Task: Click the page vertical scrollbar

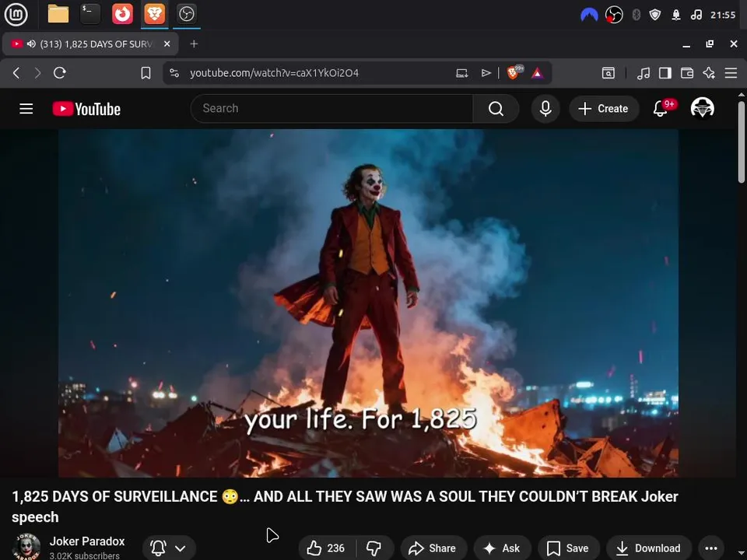Action: (x=742, y=142)
